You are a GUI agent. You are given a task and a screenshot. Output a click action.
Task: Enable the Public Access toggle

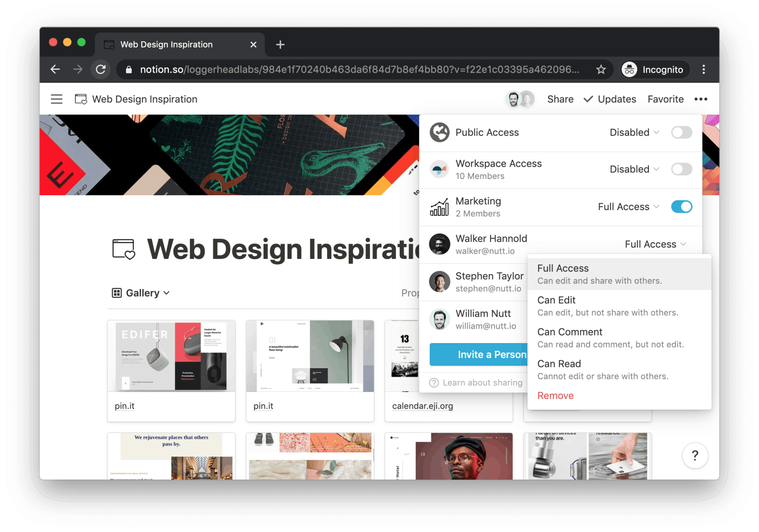coord(682,132)
